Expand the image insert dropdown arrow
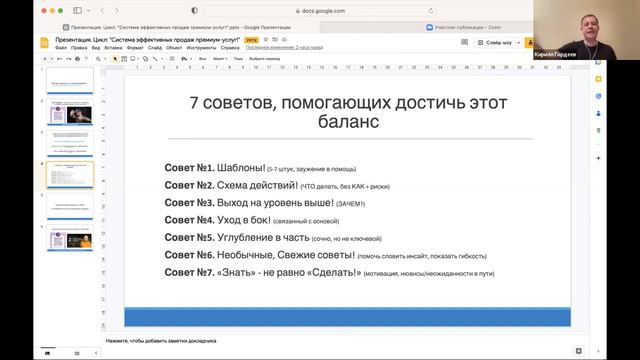 (138, 59)
